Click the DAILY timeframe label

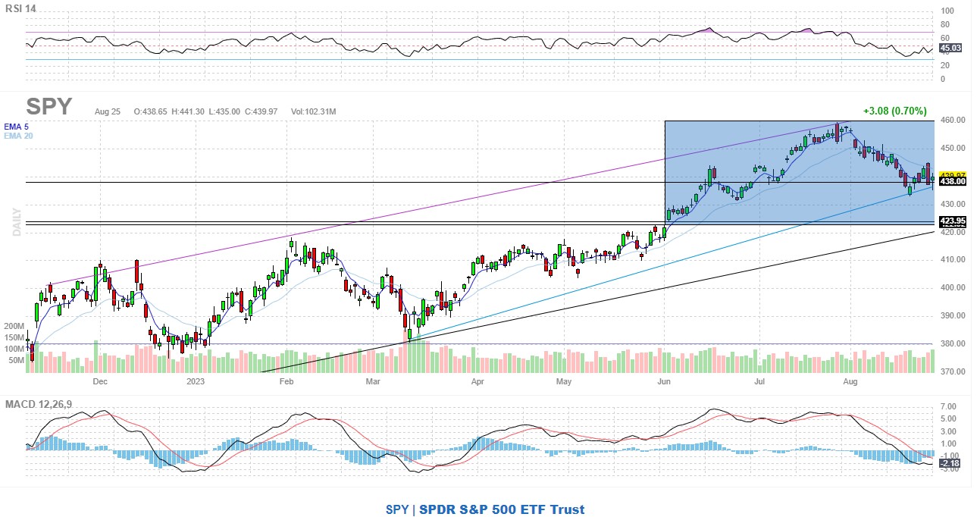tap(16, 221)
